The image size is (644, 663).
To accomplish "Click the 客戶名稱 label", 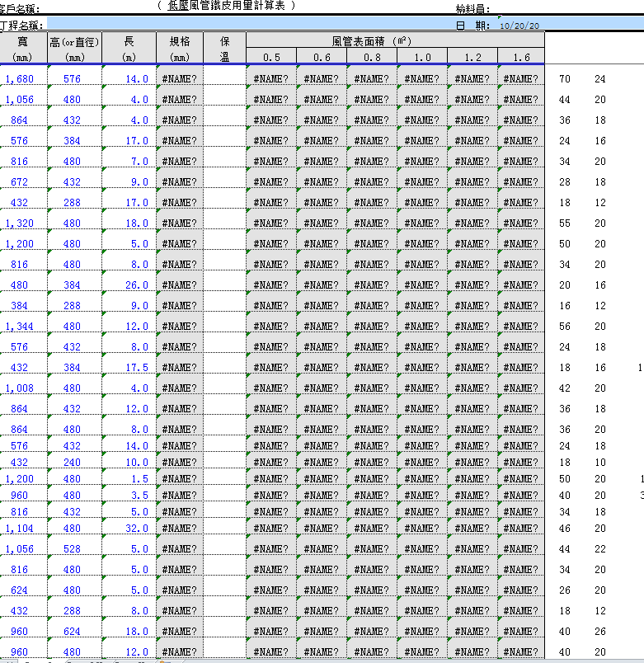I will (x=20, y=9).
